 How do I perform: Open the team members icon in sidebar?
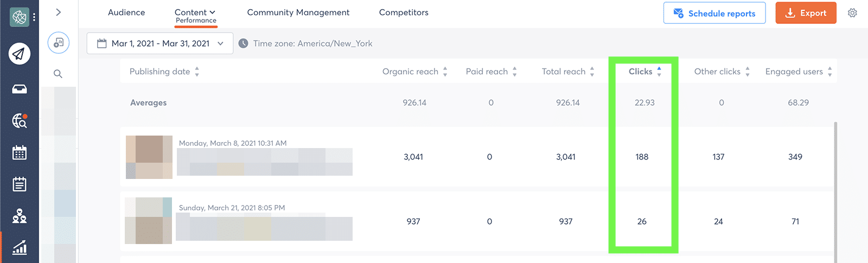(x=20, y=216)
